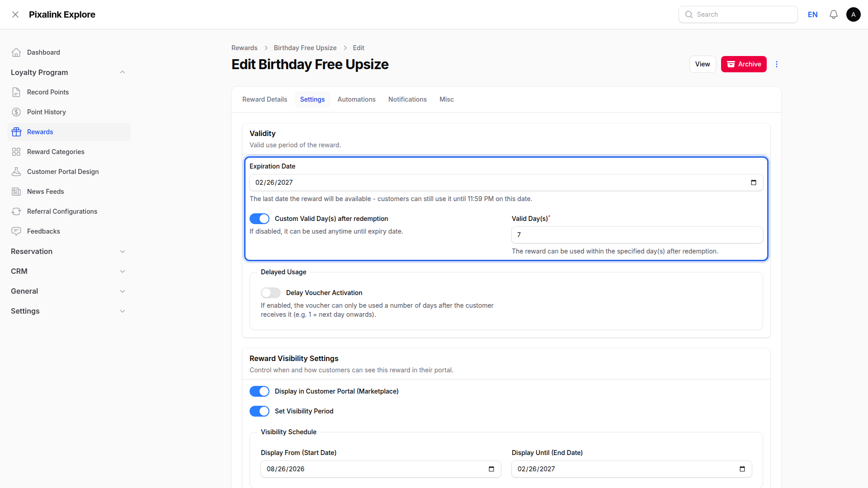Go to Rewards breadcrumb link
Screen dimensions: 868x488
click(x=245, y=48)
